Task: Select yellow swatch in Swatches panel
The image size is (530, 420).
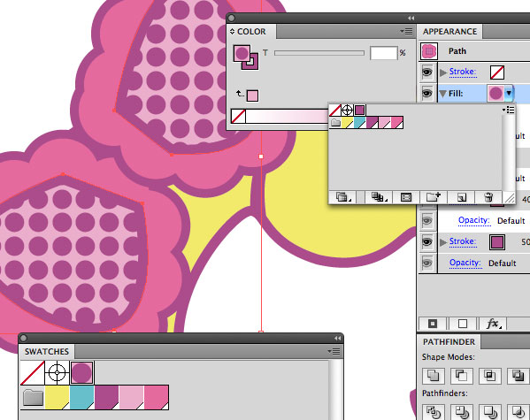Action: [x=58, y=397]
